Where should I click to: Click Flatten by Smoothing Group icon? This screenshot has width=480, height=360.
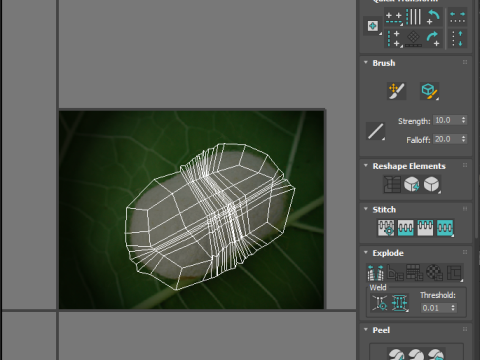[x=415, y=273]
